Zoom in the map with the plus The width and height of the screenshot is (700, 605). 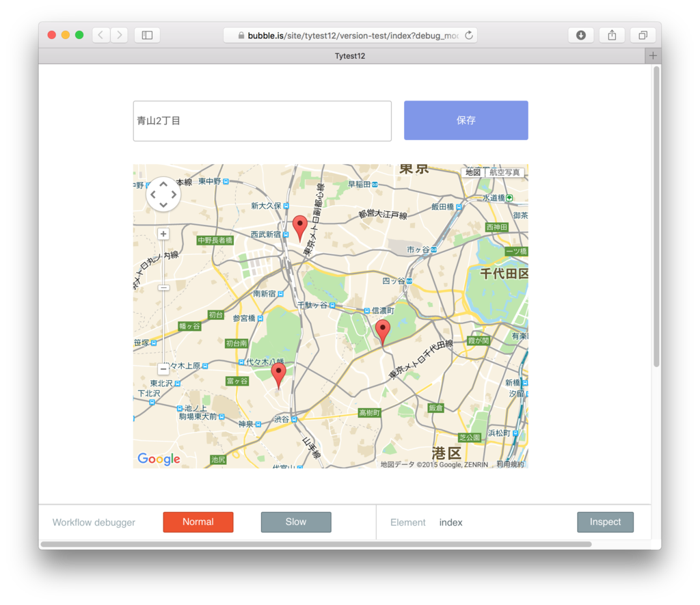pos(163,234)
